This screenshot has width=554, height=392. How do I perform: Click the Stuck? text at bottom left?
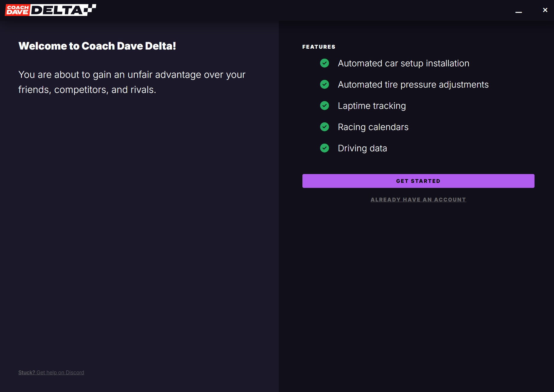[27, 372]
